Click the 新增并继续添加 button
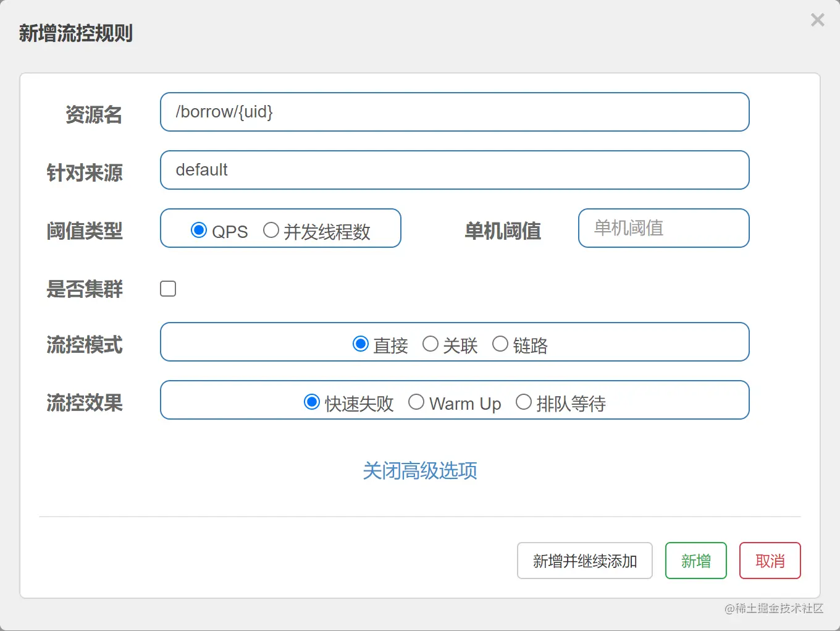Viewport: 840px width, 631px height. (x=585, y=561)
